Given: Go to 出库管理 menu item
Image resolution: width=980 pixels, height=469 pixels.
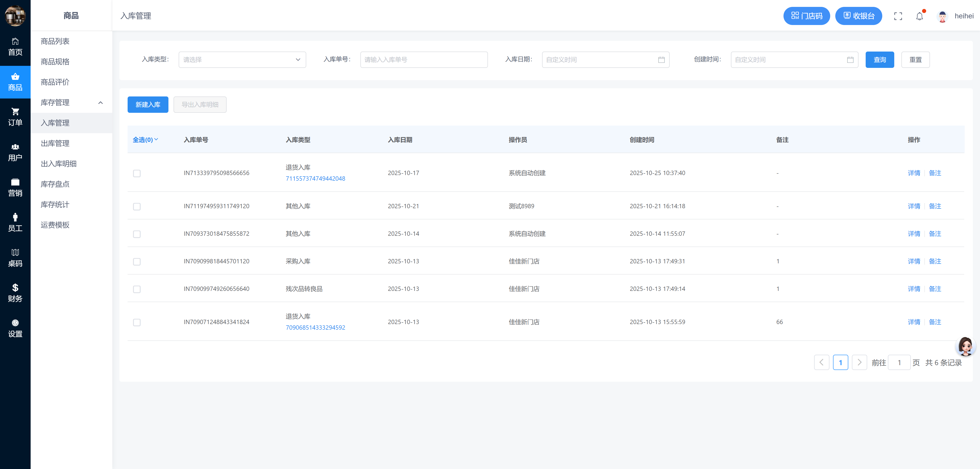Looking at the screenshot, I should pyautogui.click(x=55, y=143).
